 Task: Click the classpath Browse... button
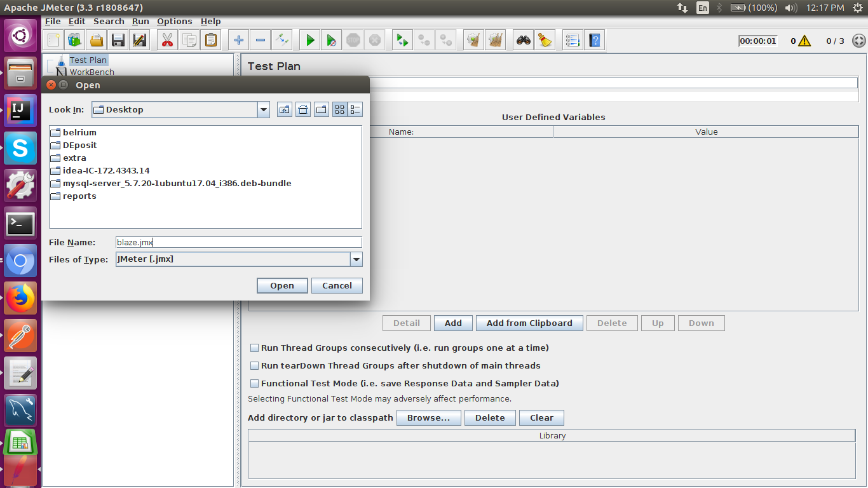[x=429, y=417]
